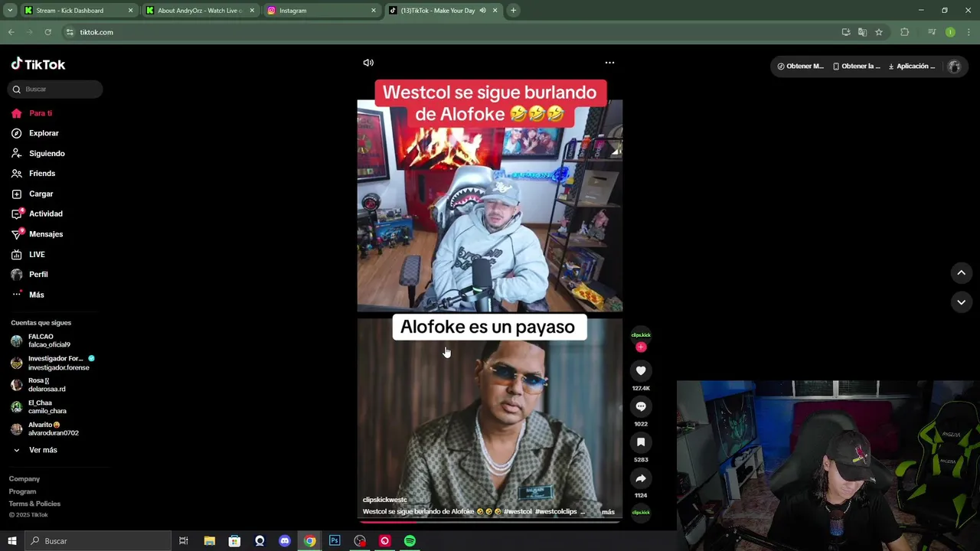
Task: Open File Explorer from the taskbar
Action: 209,541
